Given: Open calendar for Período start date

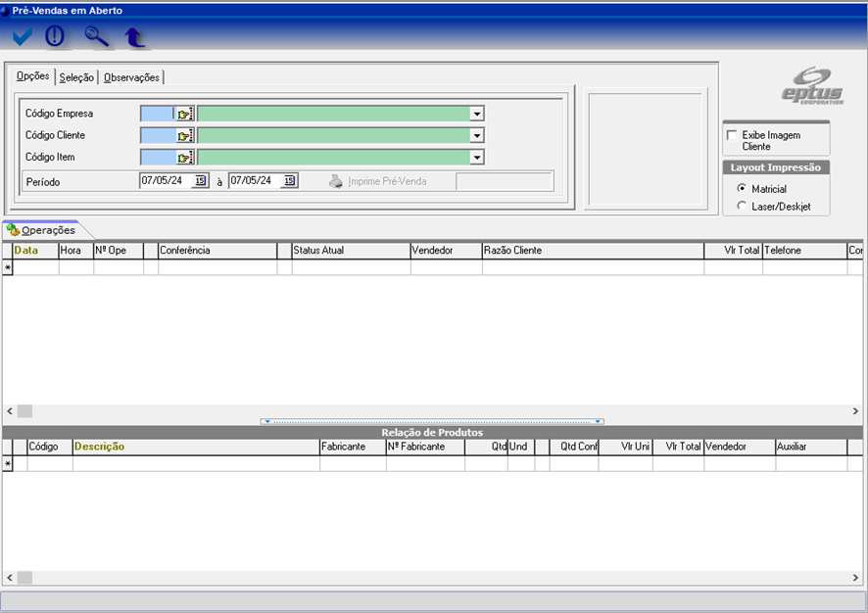Looking at the screenshot, I should [200, 181].
